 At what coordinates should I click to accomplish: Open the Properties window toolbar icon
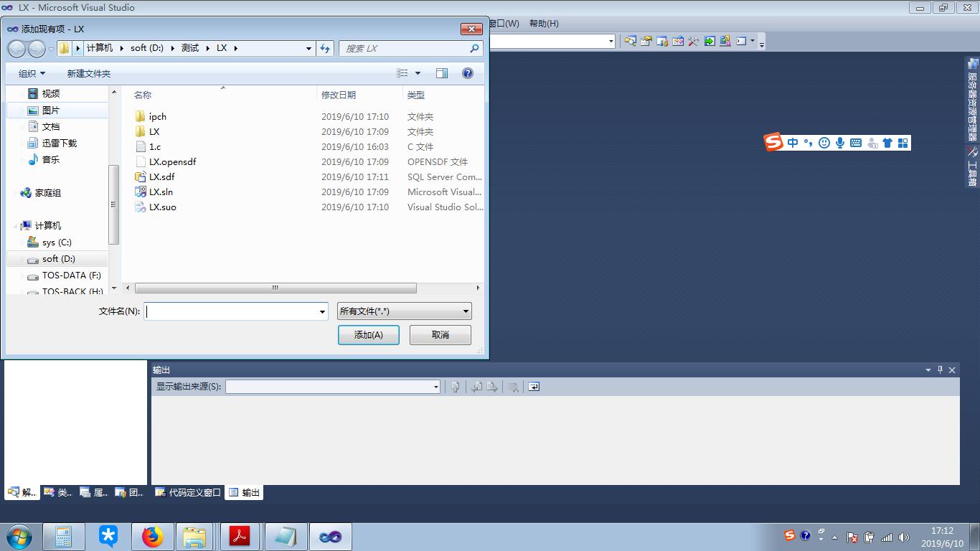(646, 41)
